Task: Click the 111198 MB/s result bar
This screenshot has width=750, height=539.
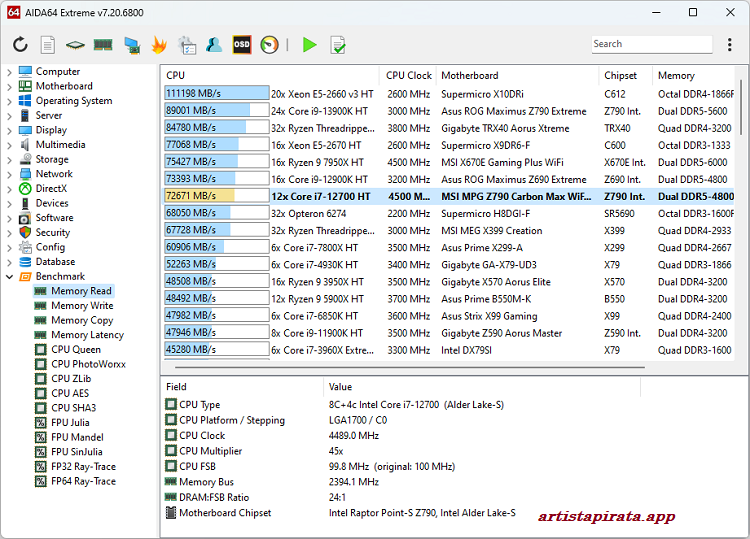Action: coord(216,93)
